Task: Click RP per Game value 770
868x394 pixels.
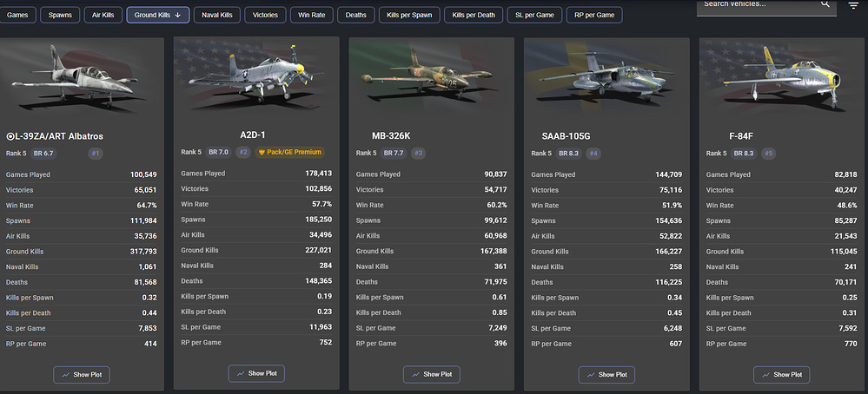Action: pyautogui.click(x=851, y=344)
